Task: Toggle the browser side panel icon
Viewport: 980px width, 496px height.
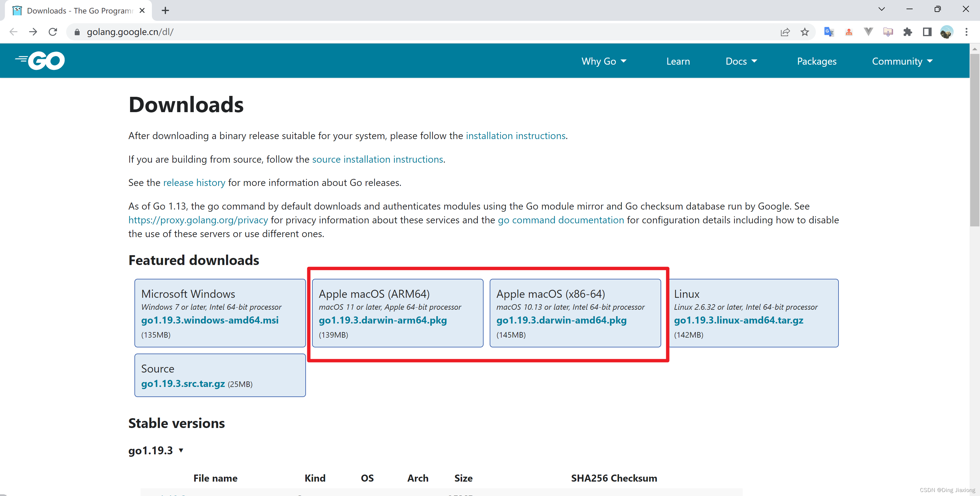Action: (x=927, y=32)
